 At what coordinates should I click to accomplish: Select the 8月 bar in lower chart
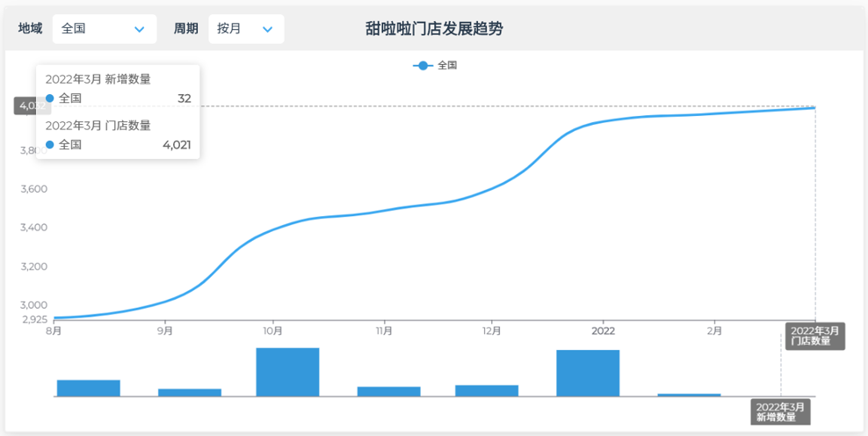coord(88,388)
